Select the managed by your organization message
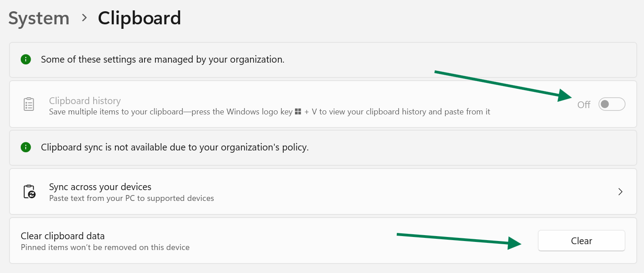Image resolution: width=644 pixels, height=273 pixels. click(x=163, y=59)
